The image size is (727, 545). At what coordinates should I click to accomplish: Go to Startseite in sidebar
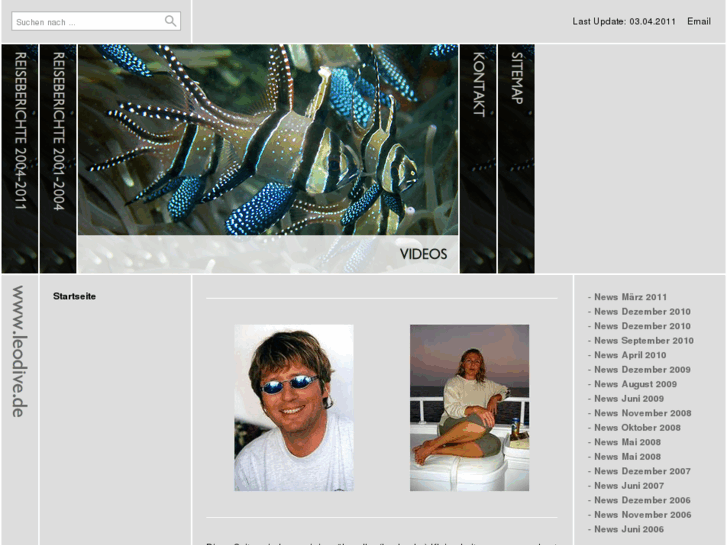[x=74, y=296]
